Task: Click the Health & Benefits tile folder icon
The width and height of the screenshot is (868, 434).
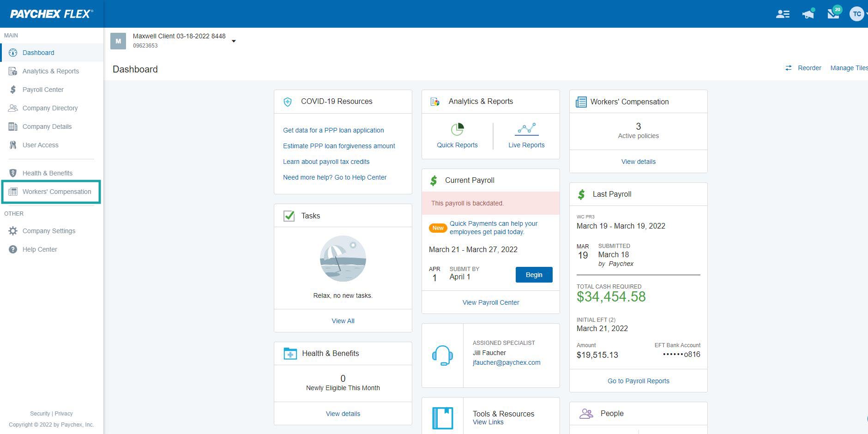Action: (x=290, y=354)
